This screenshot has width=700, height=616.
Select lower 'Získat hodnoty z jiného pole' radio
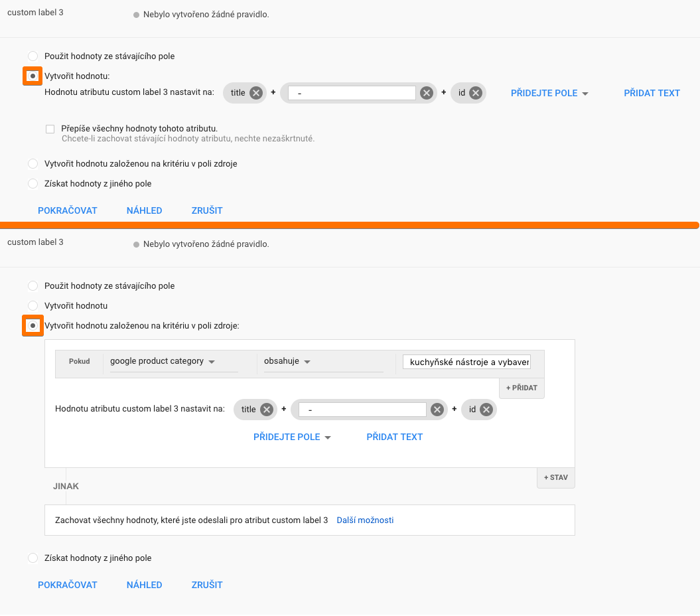pyautogui.click(x=33, y=558)
